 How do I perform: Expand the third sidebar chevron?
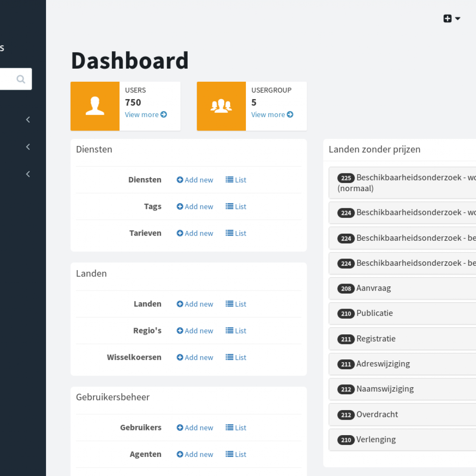[28, 174]
